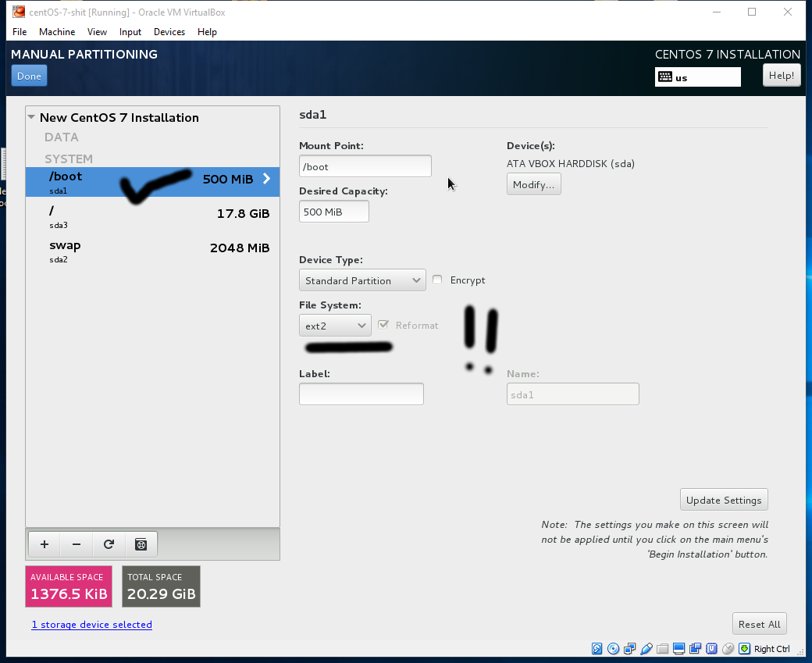Viewport: 812px width, 663px height.
Task: Click the Update Settings button
Action: point(724,500)
